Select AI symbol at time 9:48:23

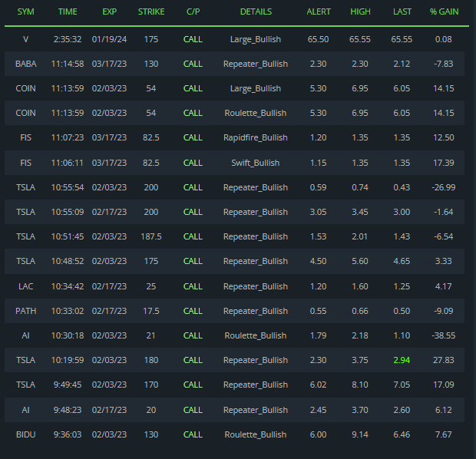(x=25, y=410)
